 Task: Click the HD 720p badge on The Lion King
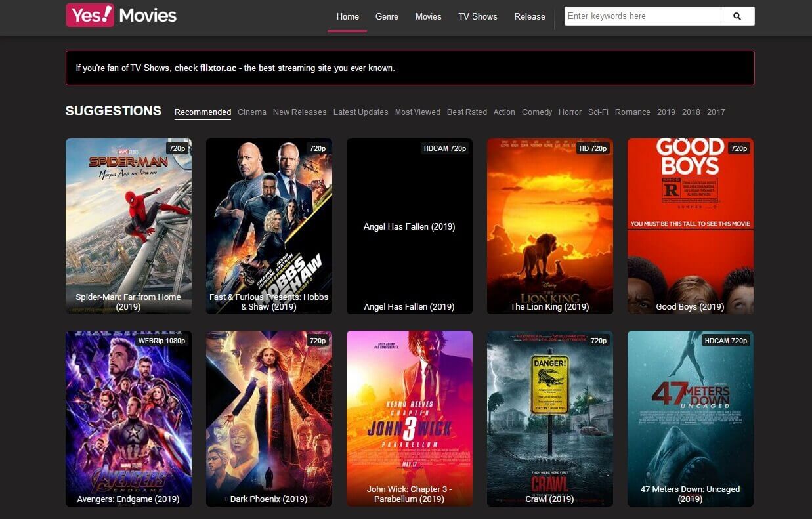(593, 148)
